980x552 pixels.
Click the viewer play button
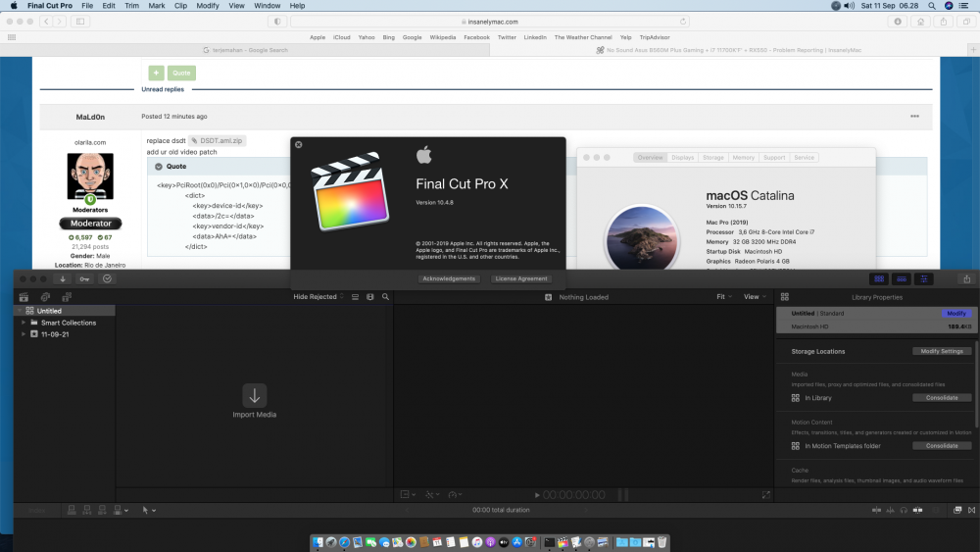tap(537, 495)
